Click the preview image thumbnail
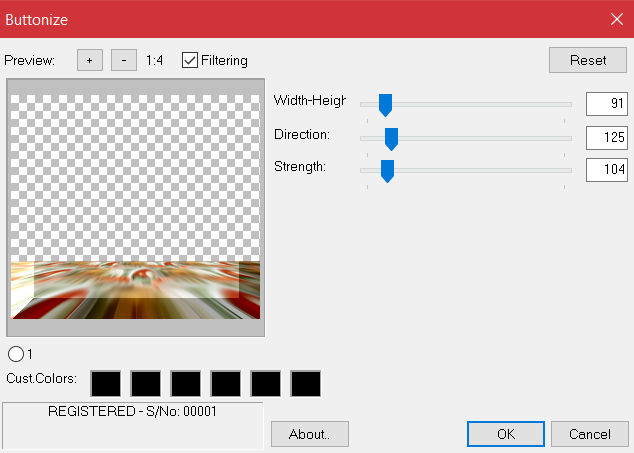The height and width of the screenshot is (453, 634). [x=135, y=207]
